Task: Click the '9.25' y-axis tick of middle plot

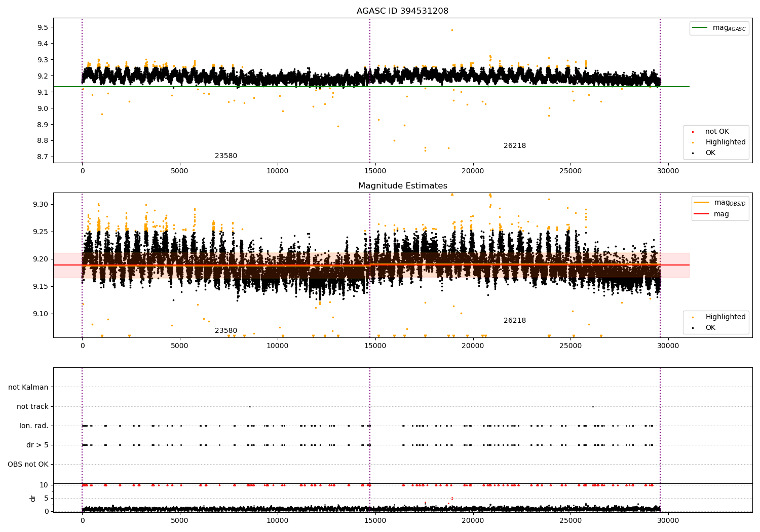Action: [41, 232]
